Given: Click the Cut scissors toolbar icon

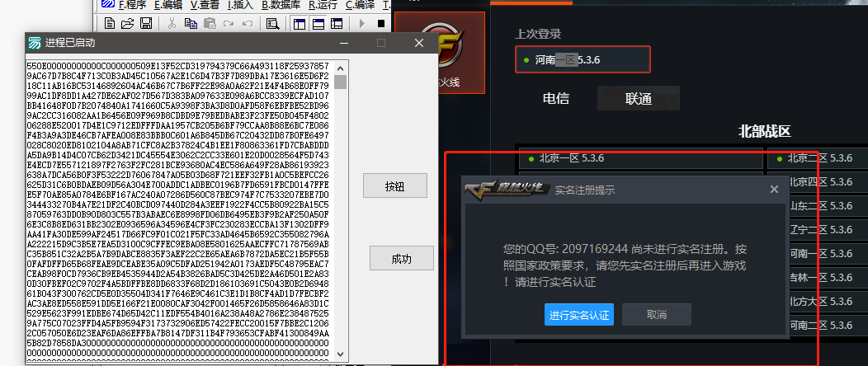Looking at the screenshot, I should (172, 23).
